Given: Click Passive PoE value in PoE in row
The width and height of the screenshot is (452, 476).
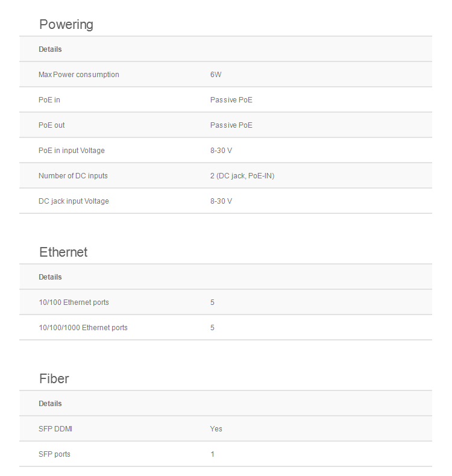Looking at the screenshot, I should click(x=231, y=100).
